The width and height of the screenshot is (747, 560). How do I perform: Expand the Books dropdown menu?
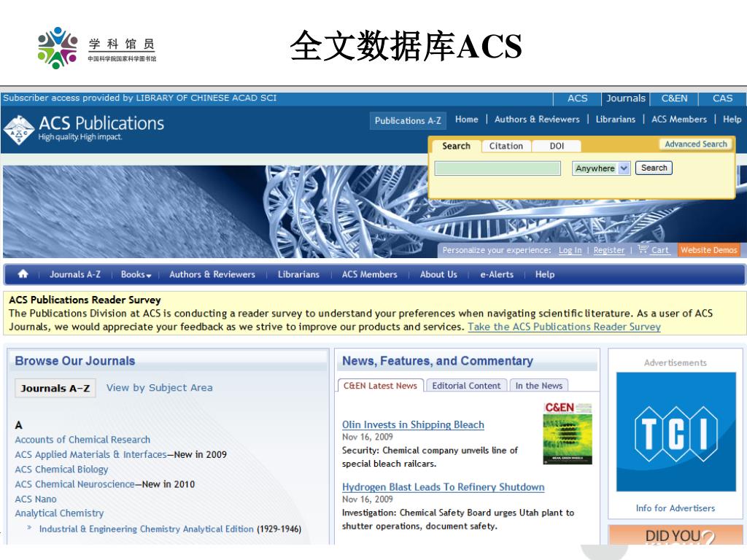tap(136, 274)
